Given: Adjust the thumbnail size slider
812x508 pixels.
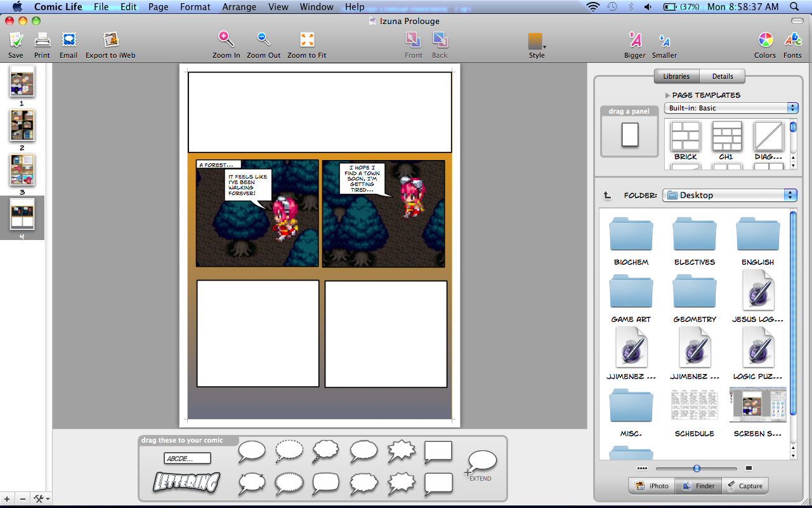Looking at the screenshot, I should point(697,469).
